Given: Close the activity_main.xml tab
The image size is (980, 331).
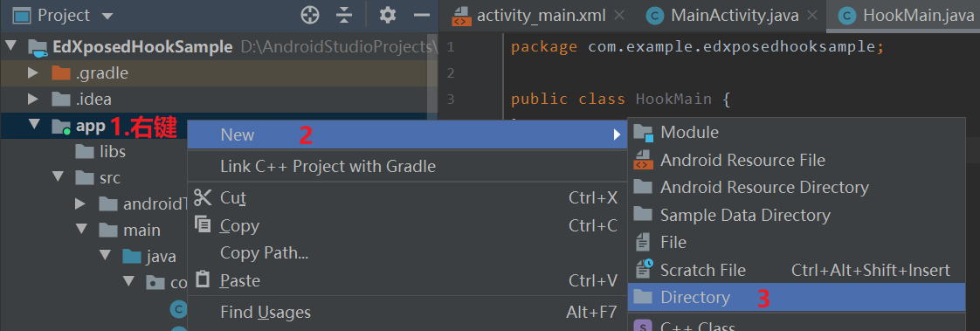Looking at the screenshot, I should [x=618, y=16].
